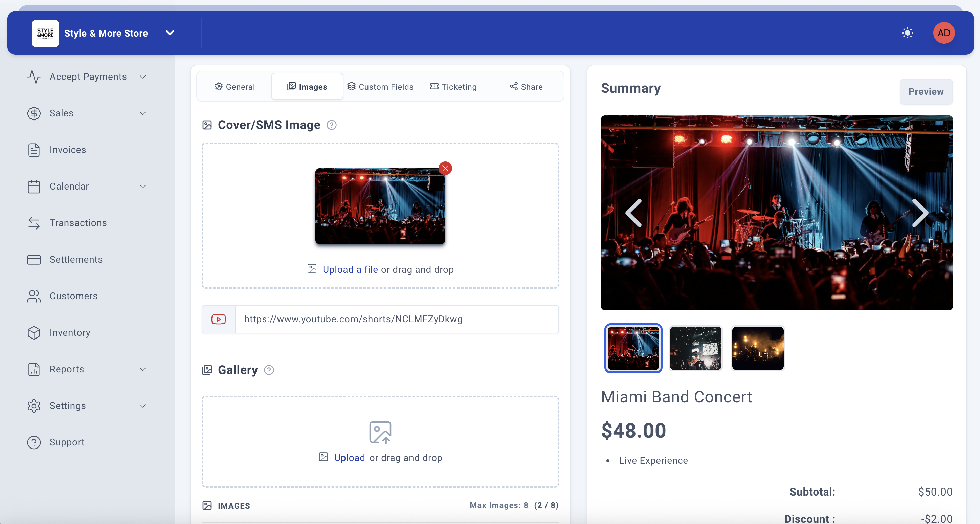Click the Preview button
The width and height of the screenshot is (980, 524).
(926, 92)
